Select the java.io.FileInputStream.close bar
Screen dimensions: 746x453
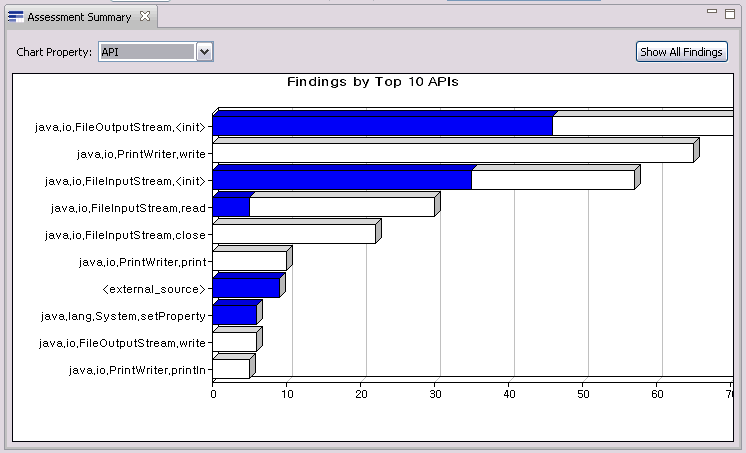click(x=294, y=234)
